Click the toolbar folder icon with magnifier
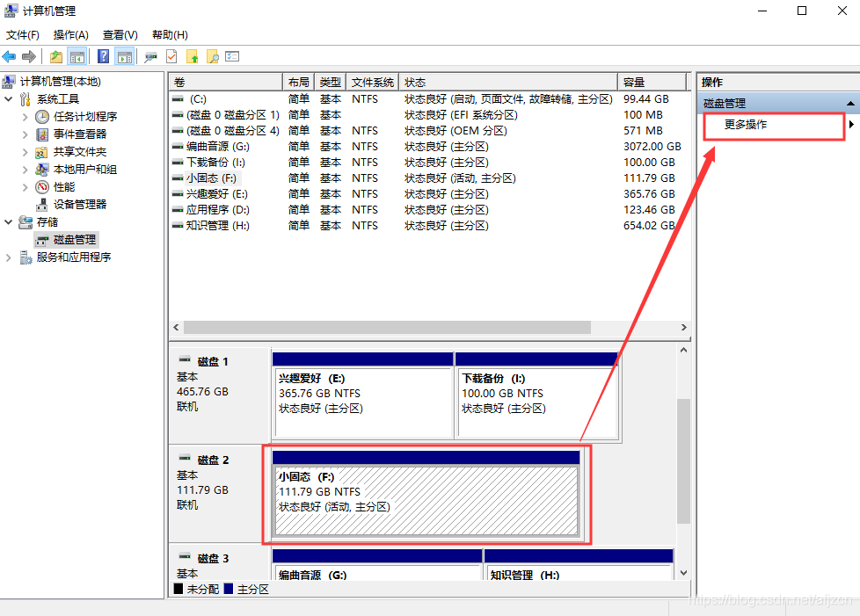The image size is (860, 616). (x=212, y=57)
